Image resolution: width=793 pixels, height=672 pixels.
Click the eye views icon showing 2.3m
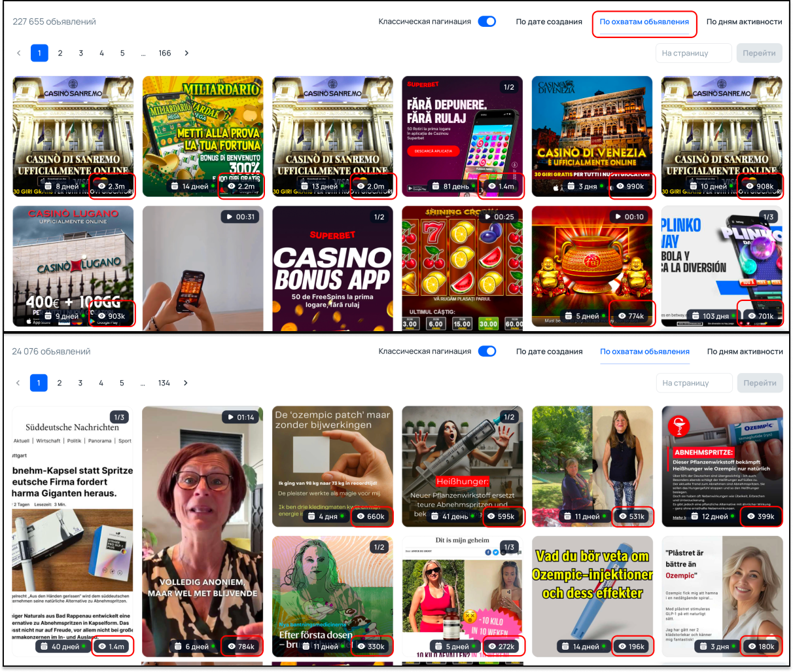[102, 186]
